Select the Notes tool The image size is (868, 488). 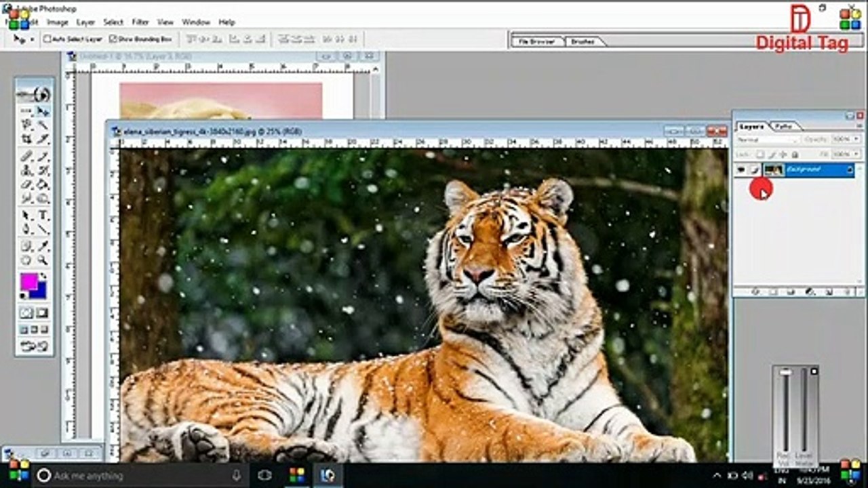26,246
